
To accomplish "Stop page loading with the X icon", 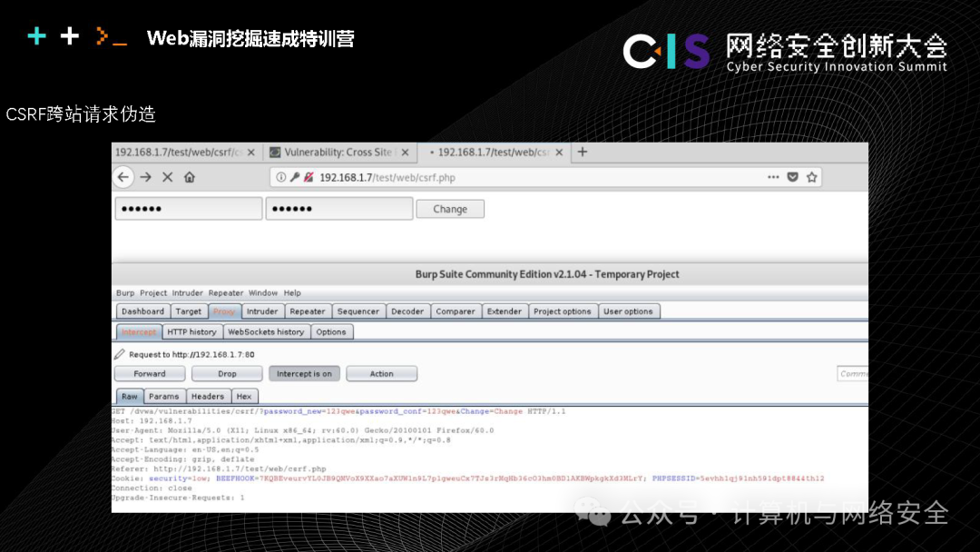I will 168,178.
